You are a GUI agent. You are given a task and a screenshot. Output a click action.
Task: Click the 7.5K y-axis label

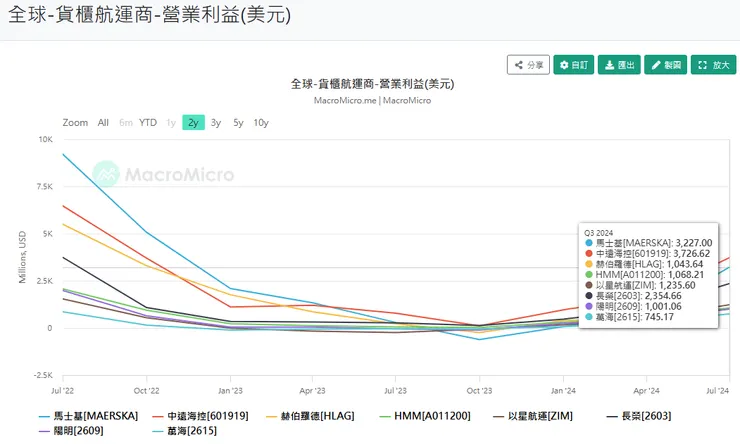(44, 187)
